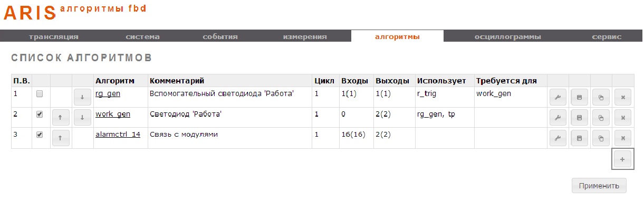Viewport: 644px width, 200px height.
Task: Click the wrench icon for alarmctrl_14
Action: coord(559,138)
